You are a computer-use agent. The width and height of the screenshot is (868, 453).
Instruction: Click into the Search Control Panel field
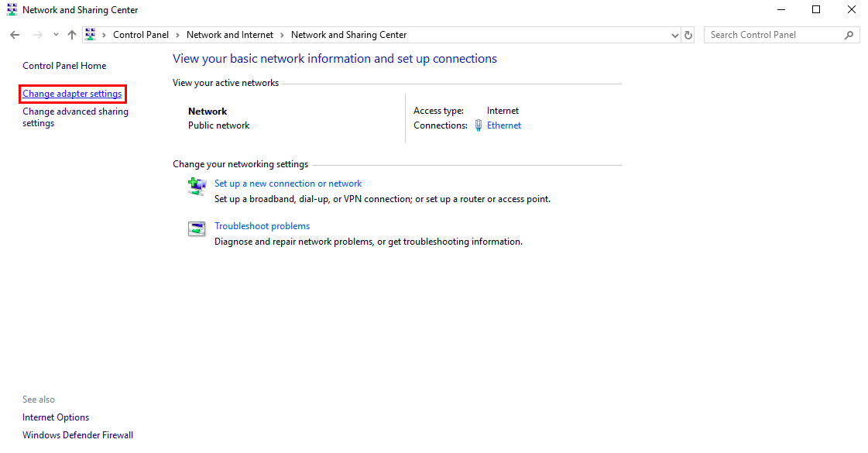[775, 35]
